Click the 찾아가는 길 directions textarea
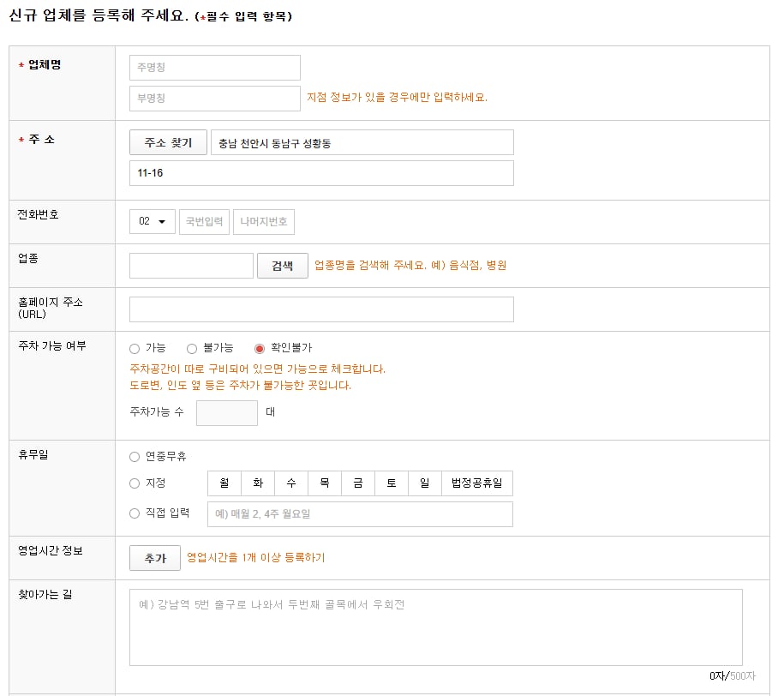The height and width of the screenshot is (696, 784). [x=436, y=627]
